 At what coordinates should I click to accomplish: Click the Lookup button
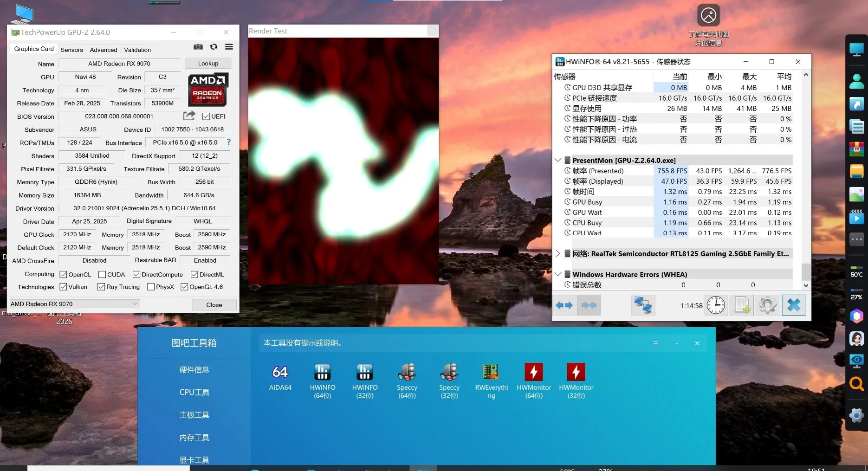[x=208, y=64]
